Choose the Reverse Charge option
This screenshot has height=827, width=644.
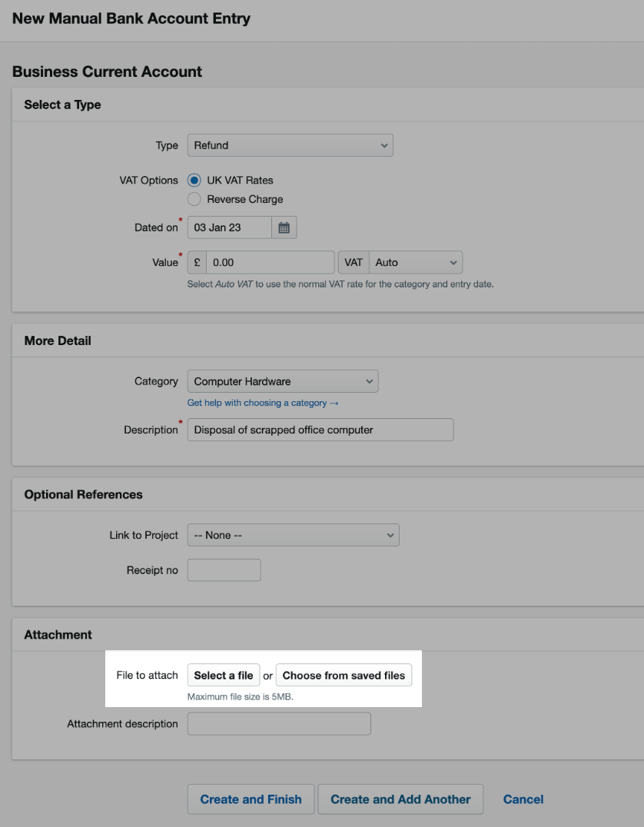point(196,198)
